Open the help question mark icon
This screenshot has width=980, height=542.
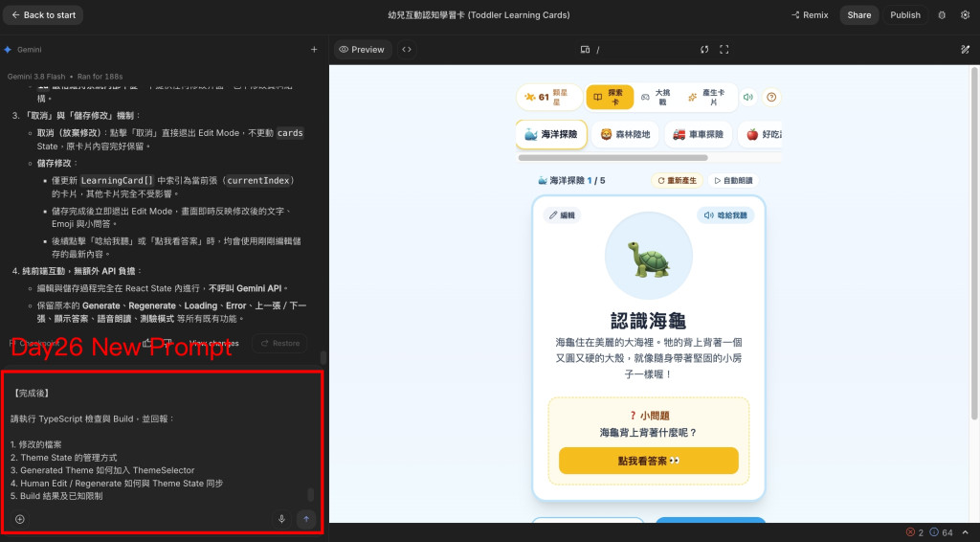[x=771, y=97]
